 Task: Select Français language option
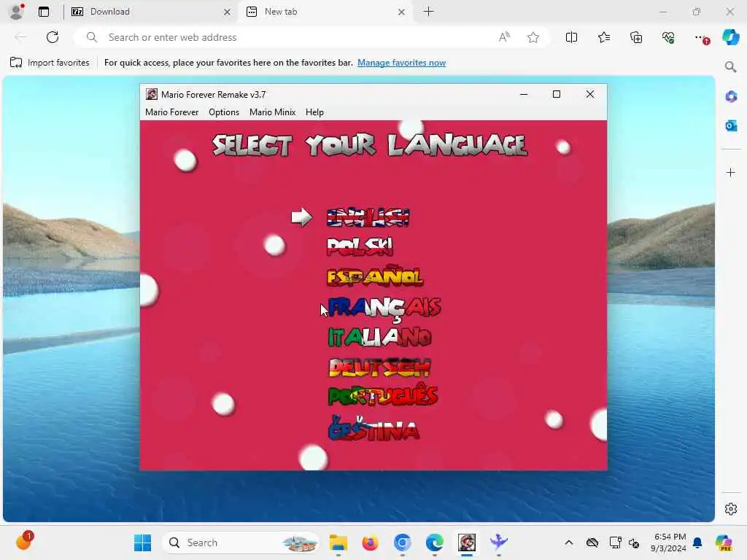coord(384,308)
